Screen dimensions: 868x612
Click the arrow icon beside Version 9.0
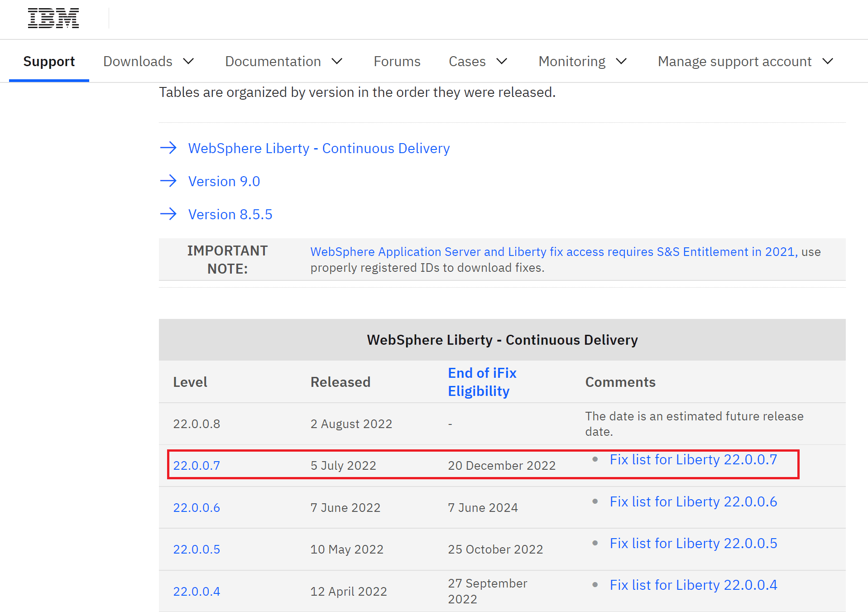pyautogui.click(x=168, y=181)
